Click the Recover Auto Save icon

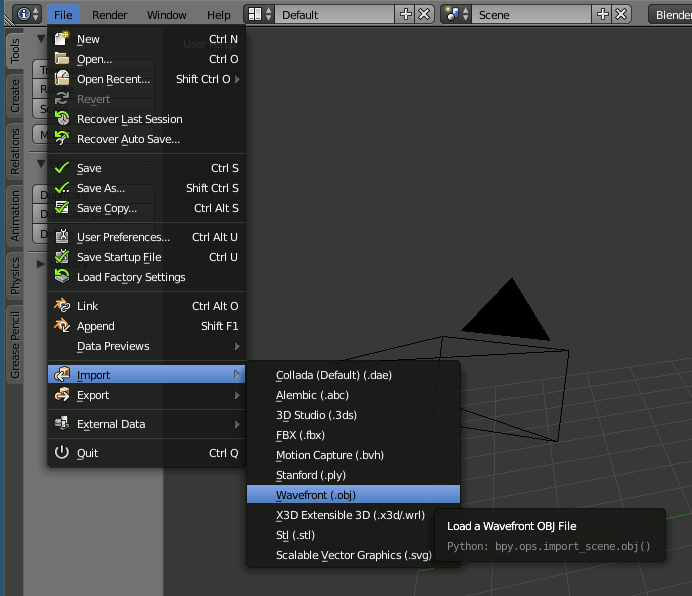tap(62, 139)
